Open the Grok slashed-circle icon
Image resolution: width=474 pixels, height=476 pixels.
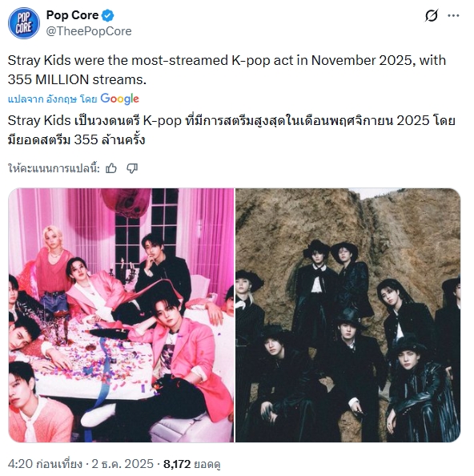[x=432, y=15]
